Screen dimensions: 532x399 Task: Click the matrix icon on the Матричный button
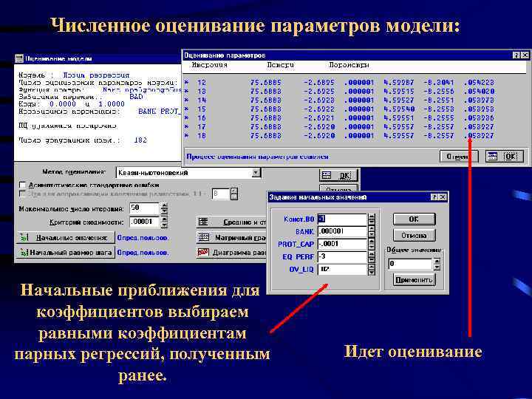tap(204, 238)
